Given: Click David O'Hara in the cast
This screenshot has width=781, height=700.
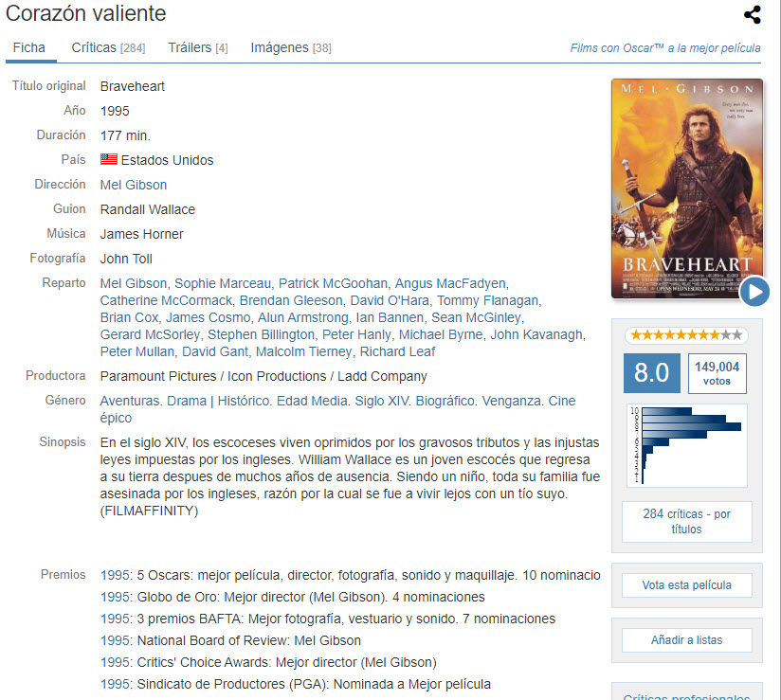Looking at the screenshot, I should click(x=390, y=300).
